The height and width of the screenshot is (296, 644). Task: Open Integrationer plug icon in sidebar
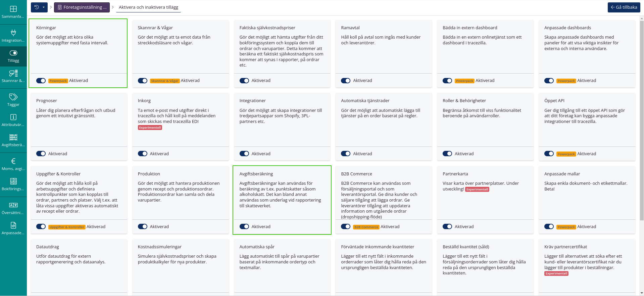coord(13,33)
